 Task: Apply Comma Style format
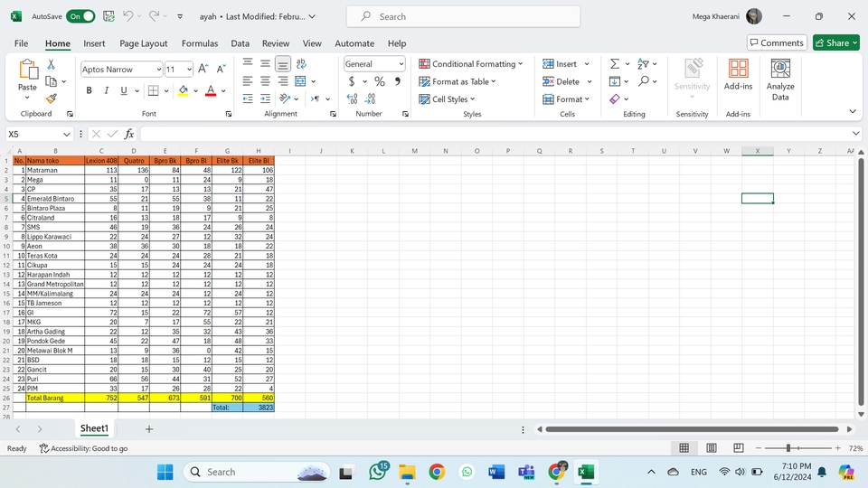(398, 81)
